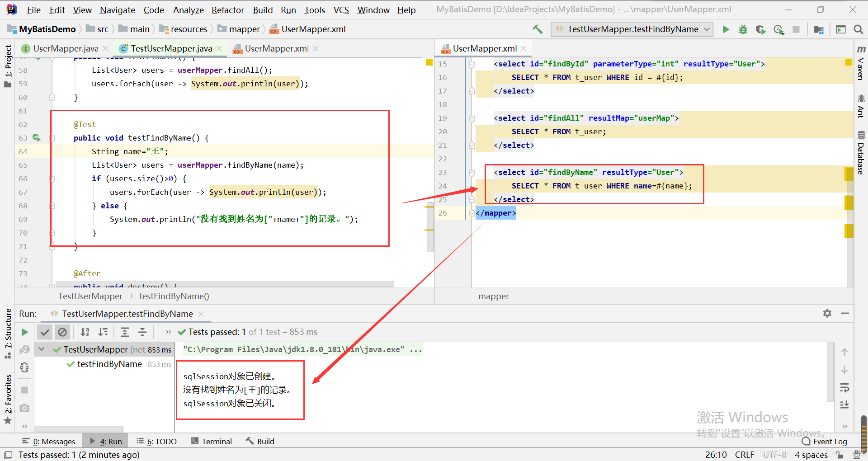Collapse all test results
This screenshot has width=868, height=461.
pyautogui.click(x=142, y=332)
